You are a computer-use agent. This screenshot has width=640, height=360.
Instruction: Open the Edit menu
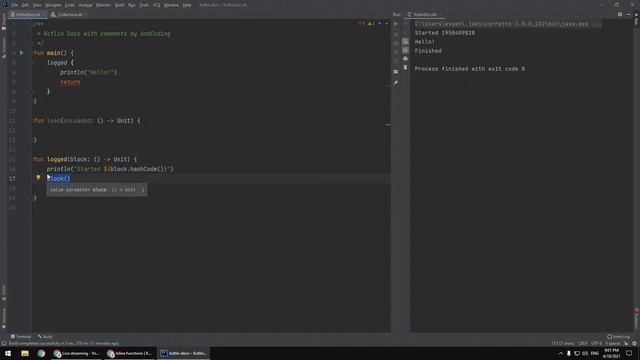click(25, 5)
